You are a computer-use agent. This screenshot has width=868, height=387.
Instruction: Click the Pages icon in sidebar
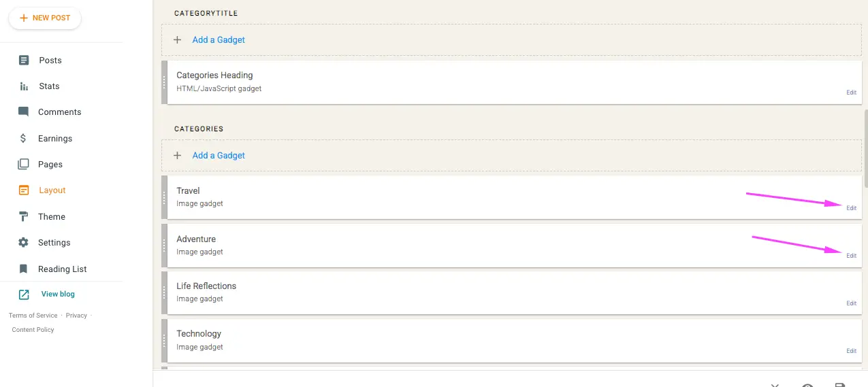[x=24, y=165]
